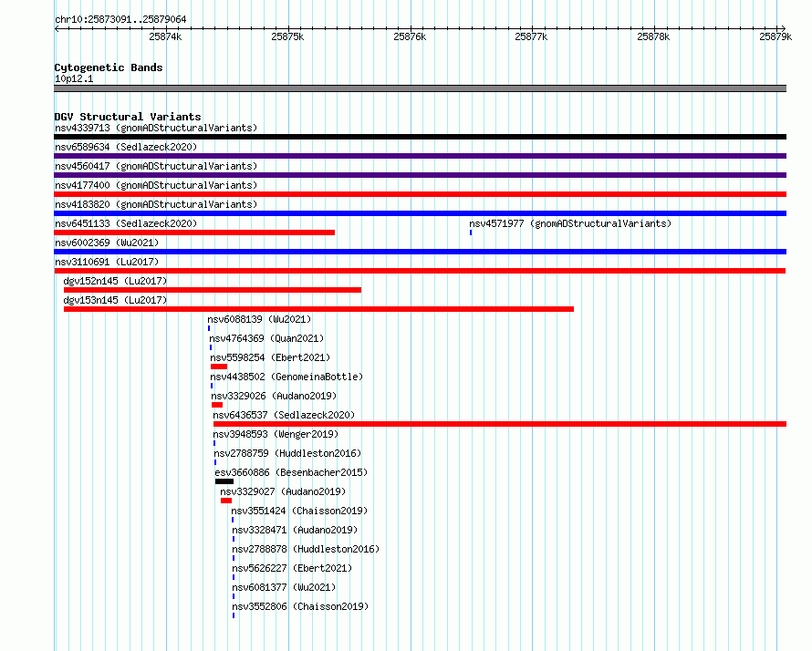Select the nsv3110691 (Lu2017) label
This screenshot has height=651, width=812.
coord(107,262)
